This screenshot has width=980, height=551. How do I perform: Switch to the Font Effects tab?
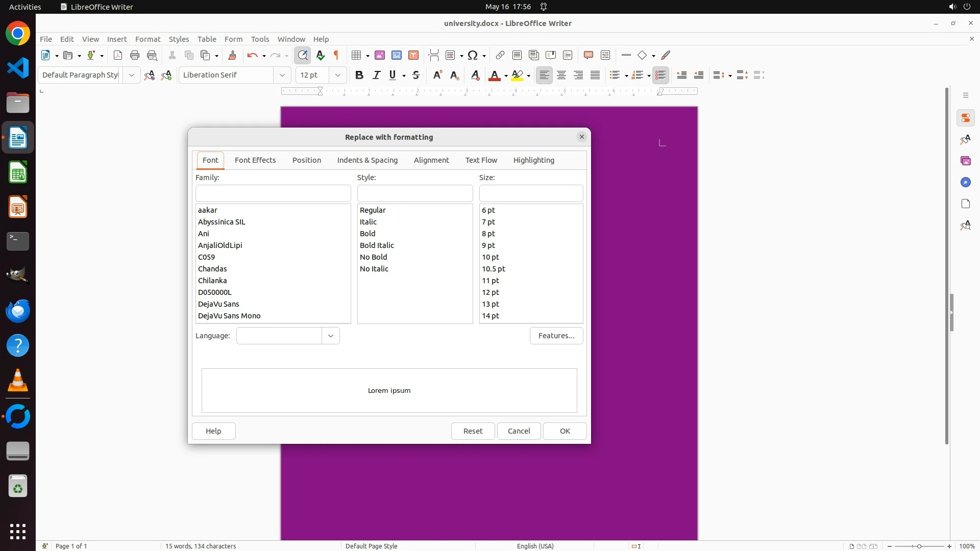pos(255,160)
